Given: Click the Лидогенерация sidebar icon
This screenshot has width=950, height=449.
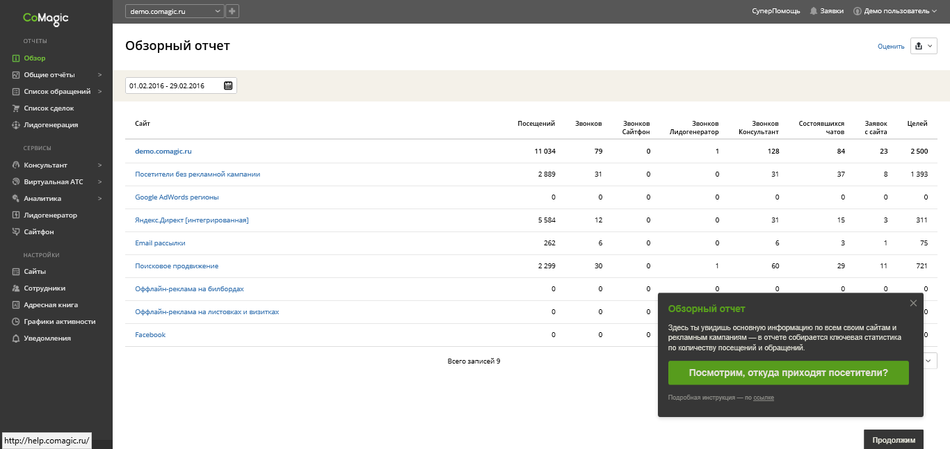Looking at the screenshot, I should [x=15, y=125].
